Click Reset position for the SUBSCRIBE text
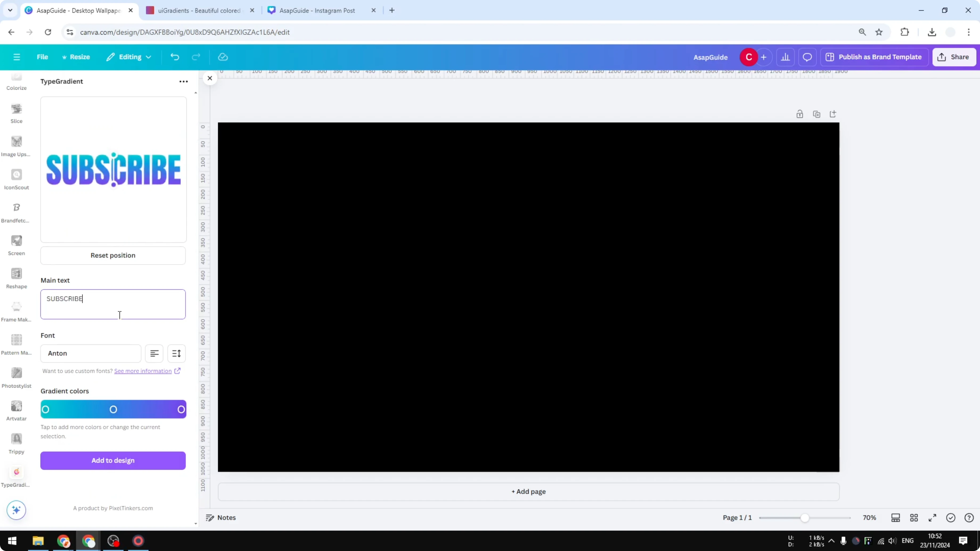 click(x=113, y=255)
